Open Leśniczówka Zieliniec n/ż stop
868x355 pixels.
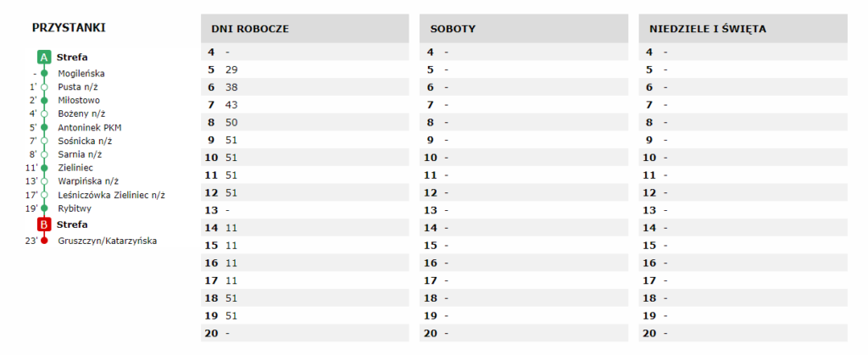click(111, 195)
